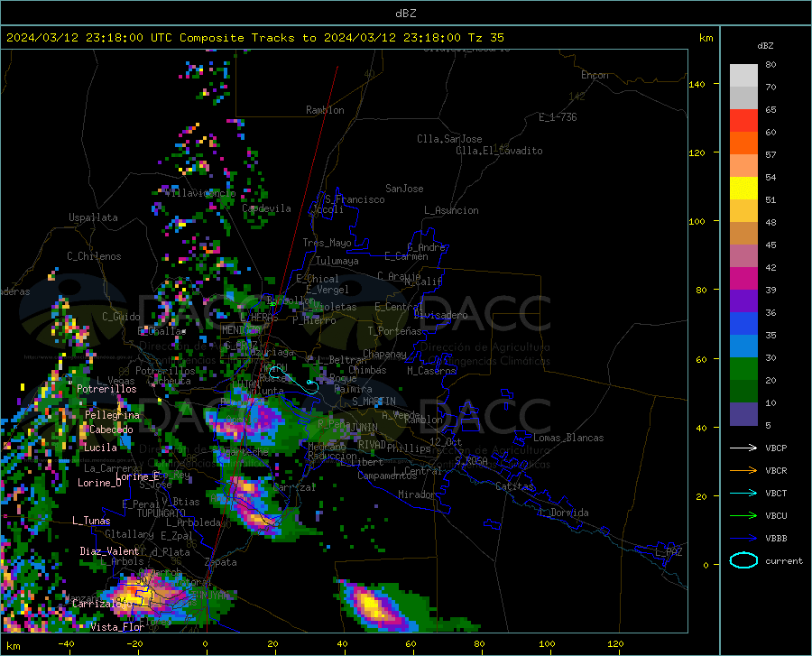
Task: Click the Uspallata map label
Action: (x=93, y=217)
